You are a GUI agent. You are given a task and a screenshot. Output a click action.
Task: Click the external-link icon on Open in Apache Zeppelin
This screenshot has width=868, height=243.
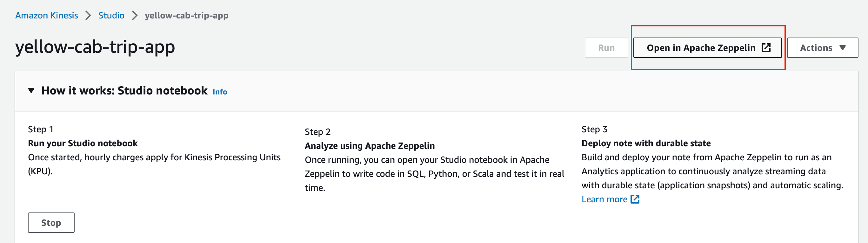tap(766, 48)
